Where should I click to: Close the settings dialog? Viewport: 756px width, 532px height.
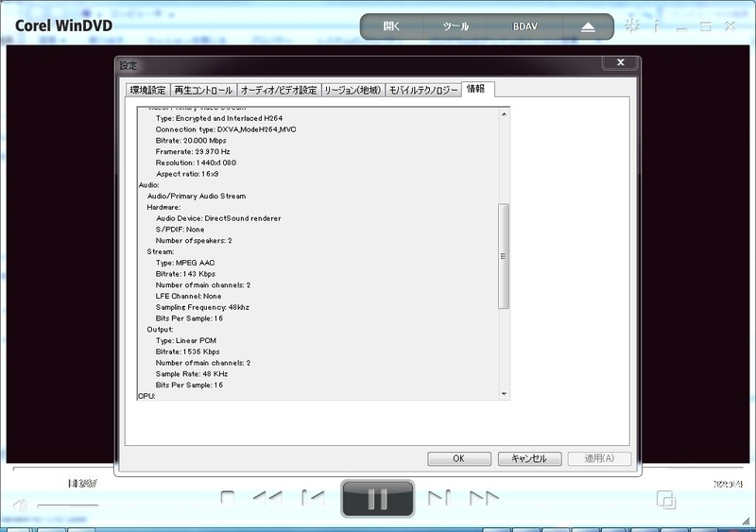click(x=621, y=62)
